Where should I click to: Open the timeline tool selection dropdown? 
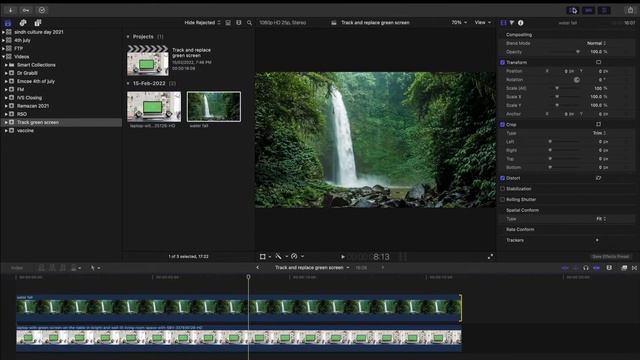click(95, 268)
